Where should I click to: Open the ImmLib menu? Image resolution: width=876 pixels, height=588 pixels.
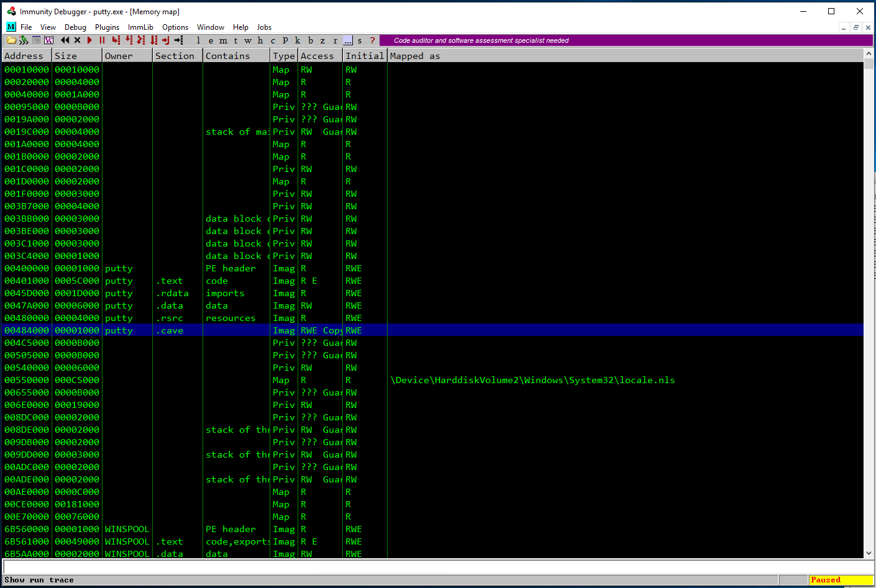pyautogui.click(x=140, y=27)
